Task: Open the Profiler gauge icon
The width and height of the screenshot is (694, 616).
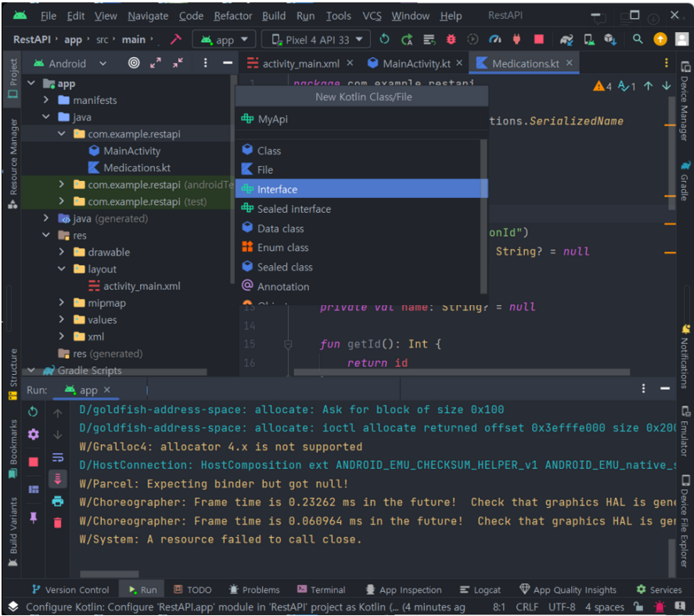Action: click(494, 39)
